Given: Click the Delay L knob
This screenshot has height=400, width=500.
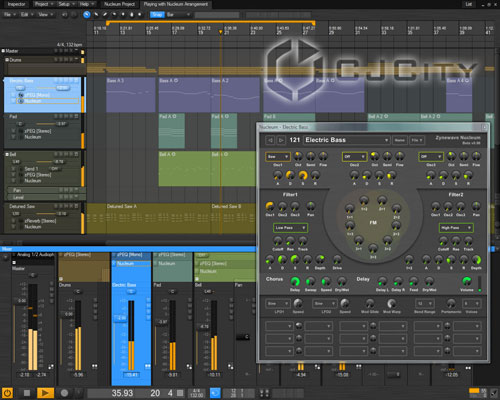Looking at the screenshot, I should (x=382, y=282).
